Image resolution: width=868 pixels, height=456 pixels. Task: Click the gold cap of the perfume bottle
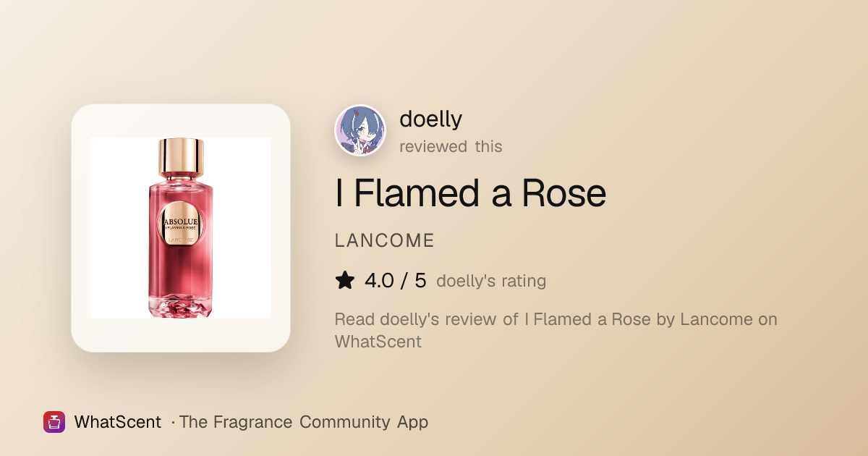[x=181, y=159]
